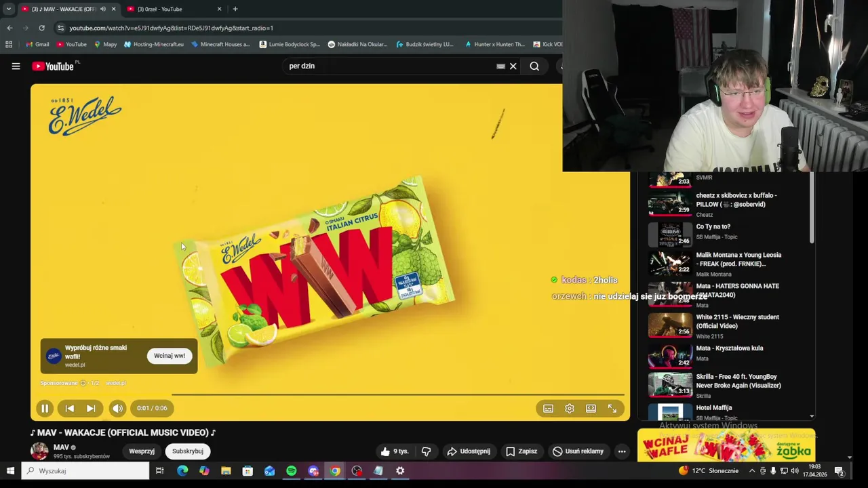Open player settings gear
868x488 pixels.
pyautogui.click(x=570, y=408)
